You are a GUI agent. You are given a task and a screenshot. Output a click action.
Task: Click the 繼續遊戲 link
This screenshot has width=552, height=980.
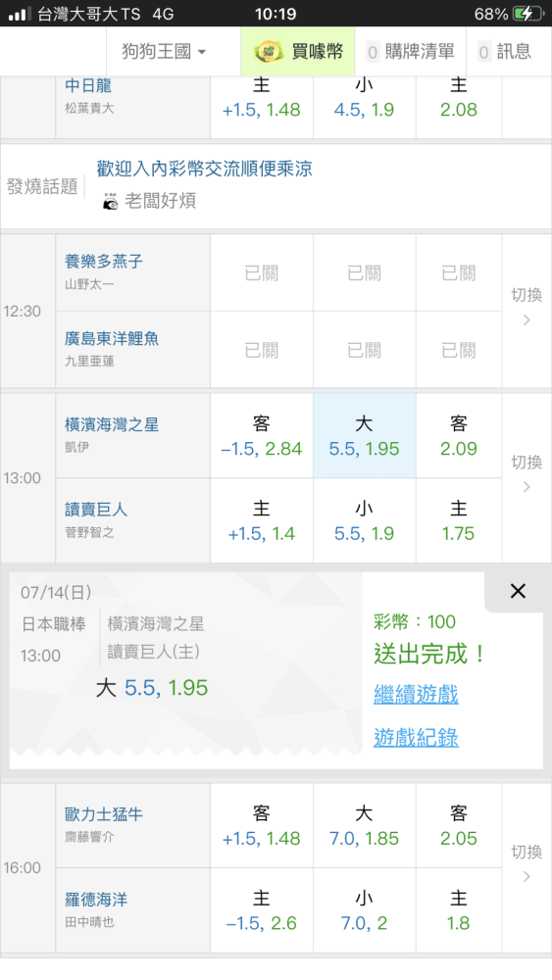pos(416,694)
